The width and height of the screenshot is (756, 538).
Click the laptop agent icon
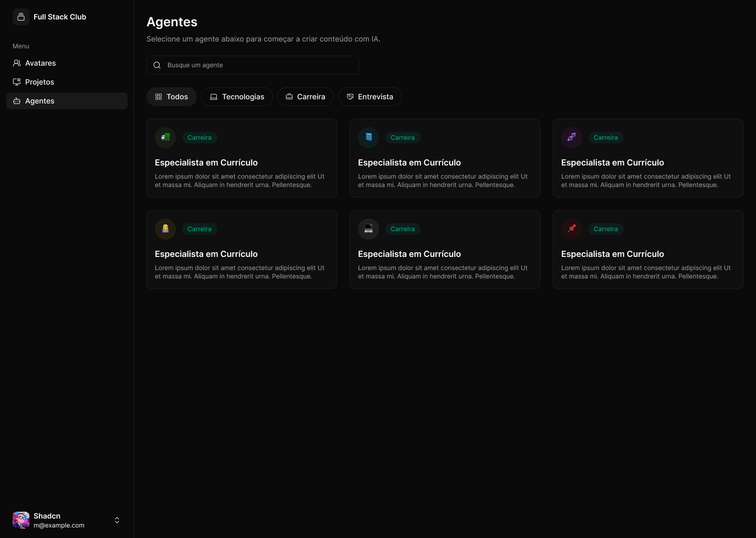coord(369,229)
